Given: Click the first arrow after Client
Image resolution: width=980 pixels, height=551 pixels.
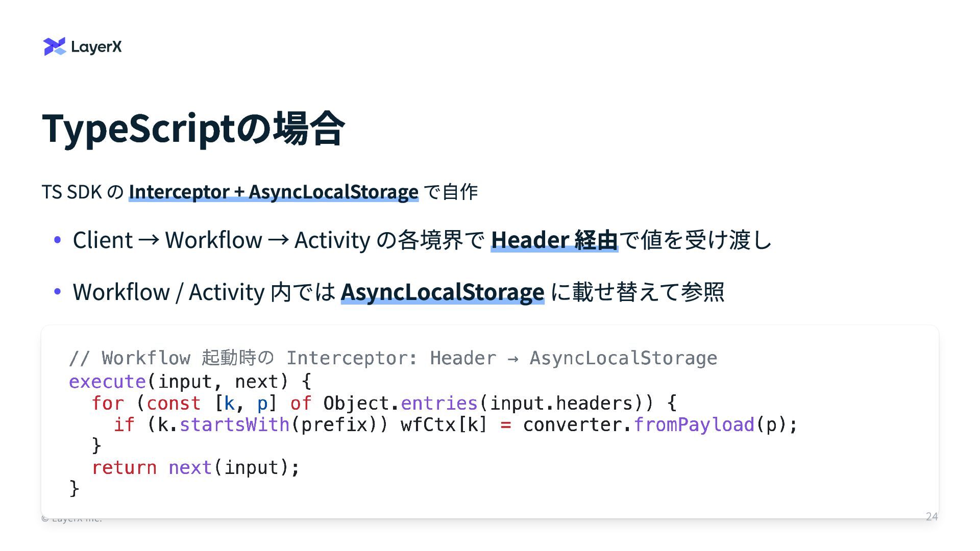Looking at the screenshot, I should pos(149,239).
